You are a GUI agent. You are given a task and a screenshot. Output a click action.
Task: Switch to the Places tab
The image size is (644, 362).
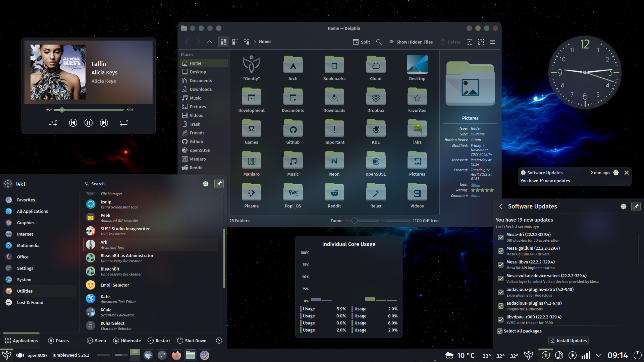point(58,341)
